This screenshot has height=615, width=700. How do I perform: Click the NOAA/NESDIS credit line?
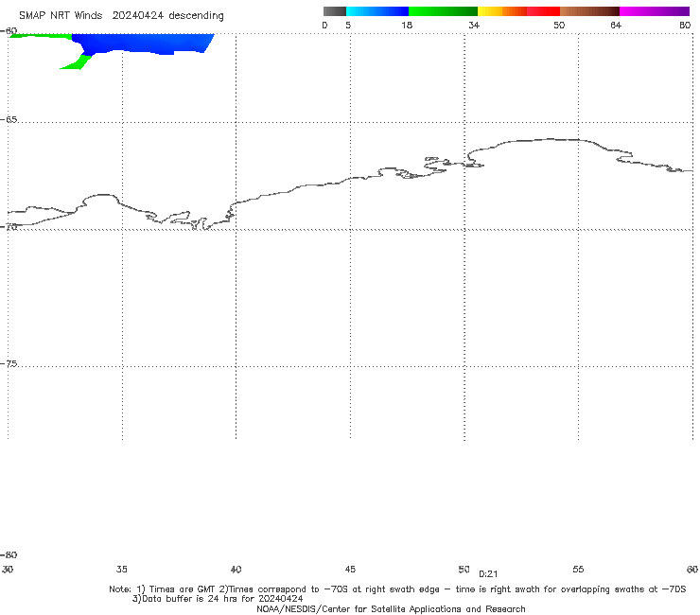coord(391,608)
